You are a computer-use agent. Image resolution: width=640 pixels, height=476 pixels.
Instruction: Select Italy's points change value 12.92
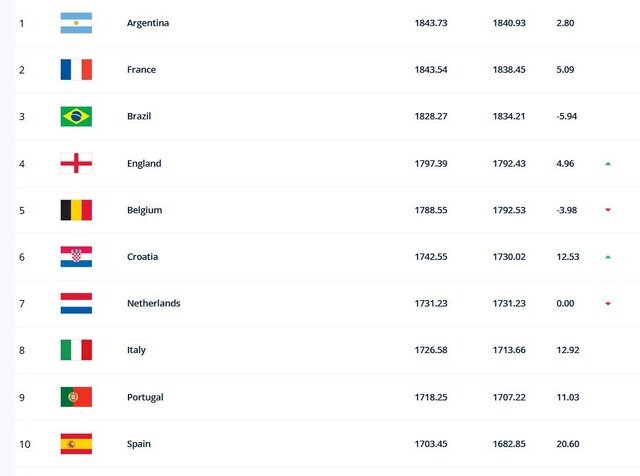[569, 350]
